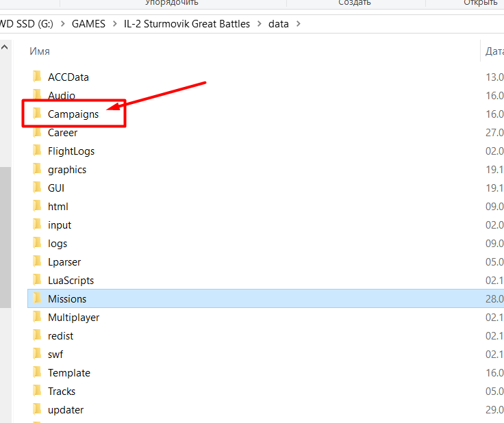Open WD SSD (G:) in the address bar
The width and height of the screenshot is (504, 423).
click(x=27, y=24)
